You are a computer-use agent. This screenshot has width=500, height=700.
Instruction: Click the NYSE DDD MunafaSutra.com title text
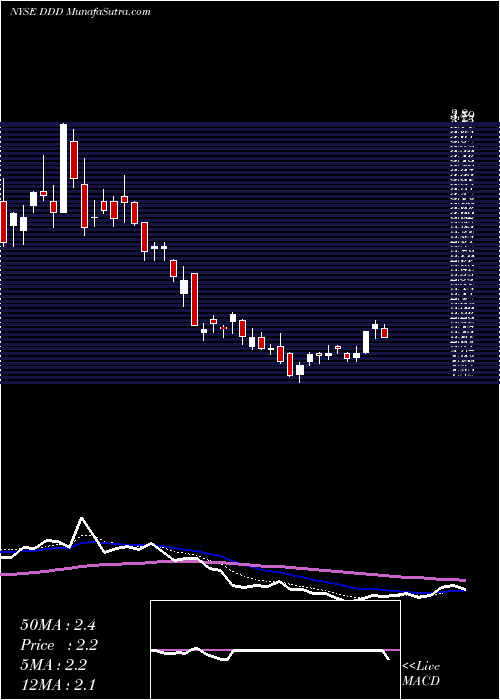tap(80, 12)
